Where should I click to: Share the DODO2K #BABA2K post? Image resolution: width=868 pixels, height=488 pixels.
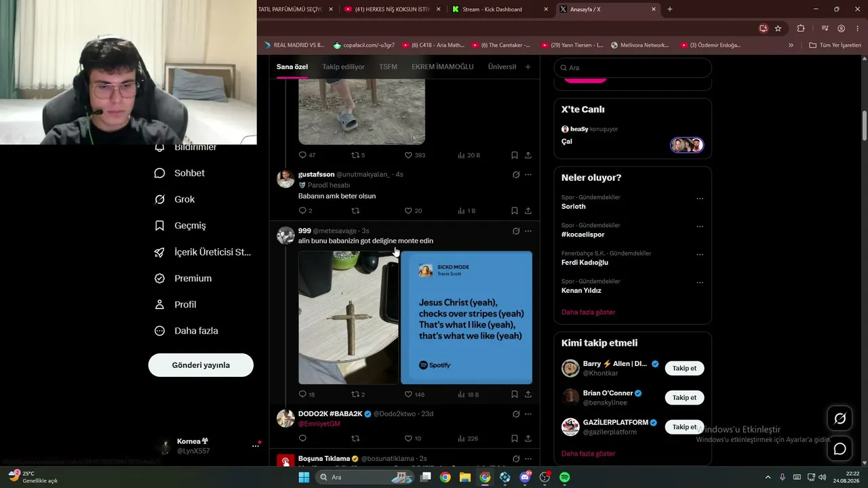point(528,439)
